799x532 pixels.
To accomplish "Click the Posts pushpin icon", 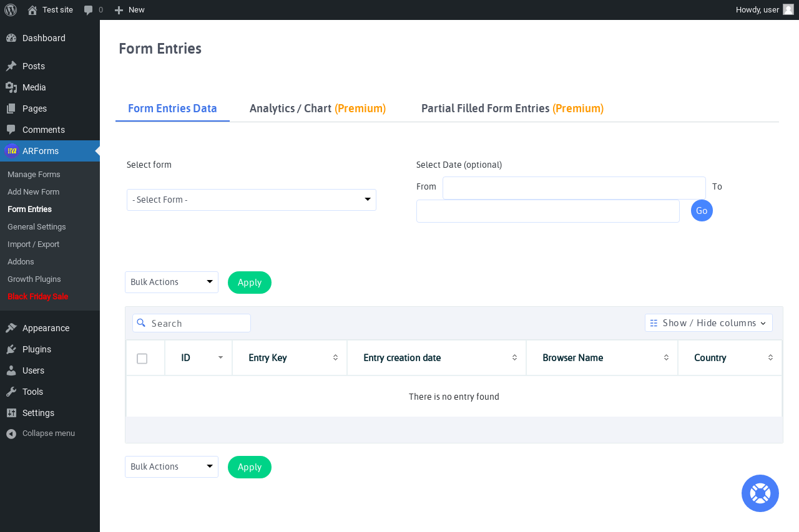I will click(11, 66).
